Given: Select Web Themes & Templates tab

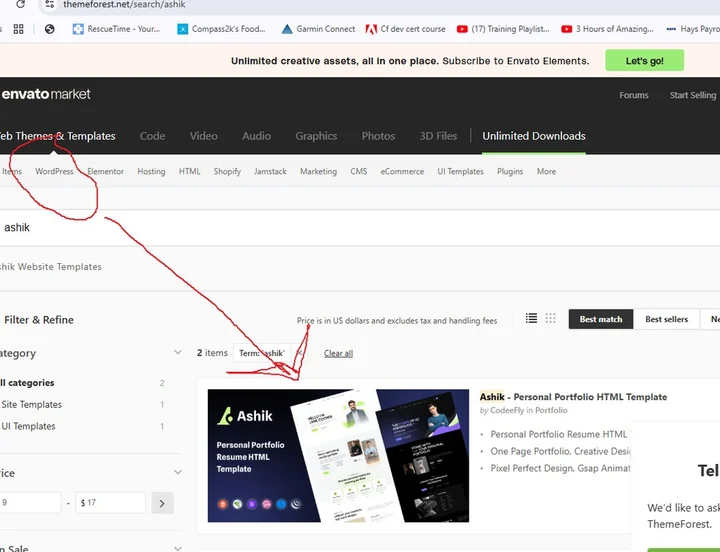Looking at the screenshot, I should pyautogui.click(x=57, y=136).
